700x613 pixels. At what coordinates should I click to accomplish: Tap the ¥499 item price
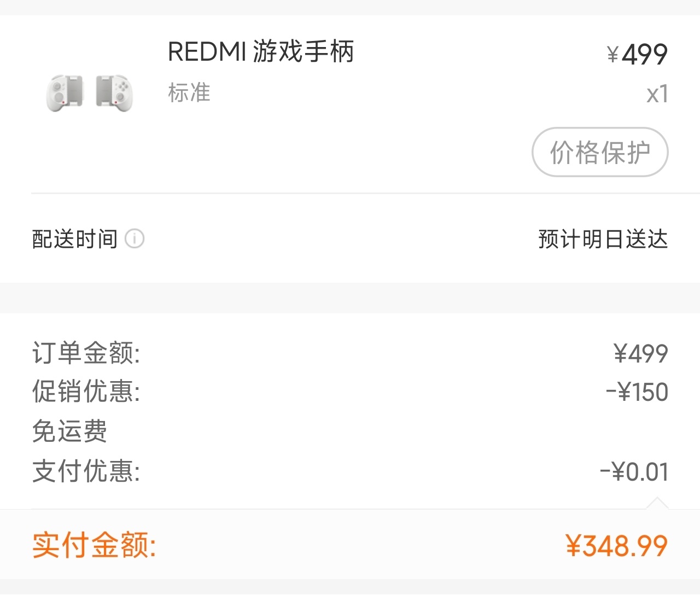point(637,54)
